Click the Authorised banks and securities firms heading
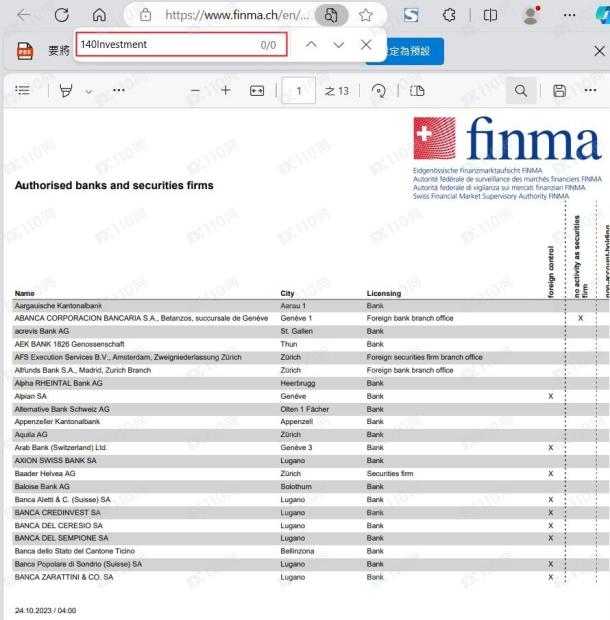This screenshot has height=620, width=610. click(x=114, y=185)
